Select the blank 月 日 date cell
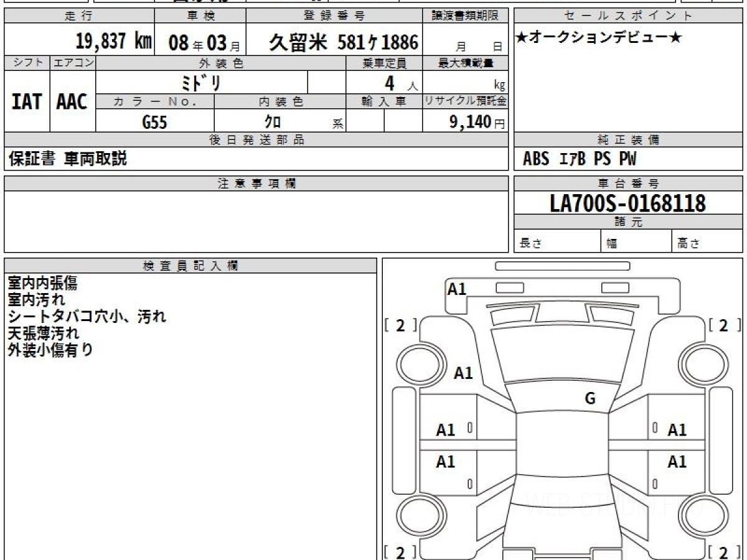The image size is (747, 560). (466, 40)
